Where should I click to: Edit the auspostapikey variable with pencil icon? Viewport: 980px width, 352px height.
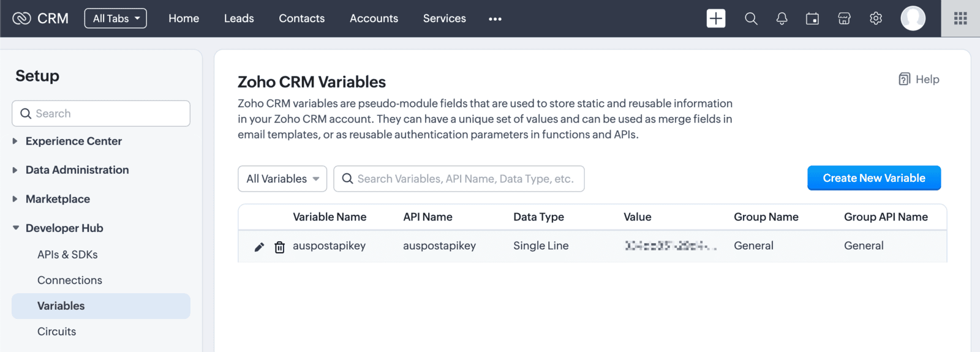click(x=259, y=247)
